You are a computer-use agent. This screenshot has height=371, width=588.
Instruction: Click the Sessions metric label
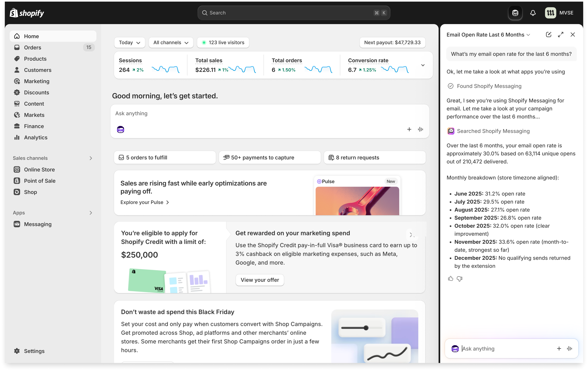[130, 60]
